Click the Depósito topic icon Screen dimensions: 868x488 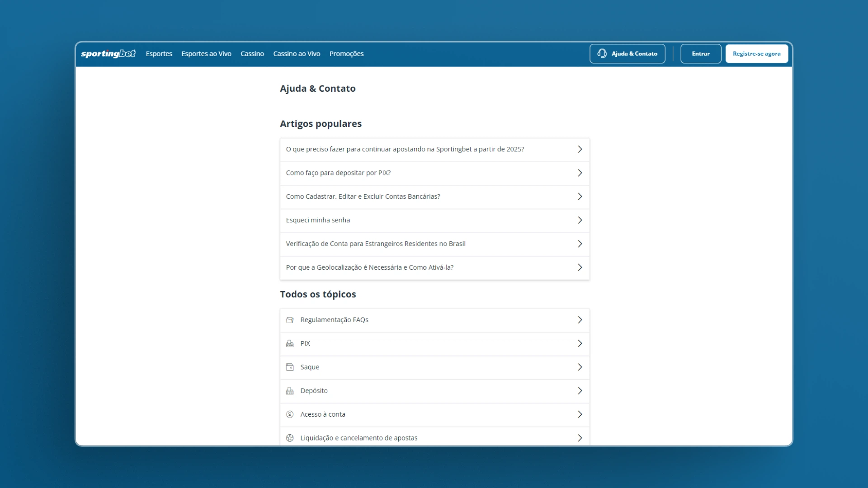tap(290, 391)
